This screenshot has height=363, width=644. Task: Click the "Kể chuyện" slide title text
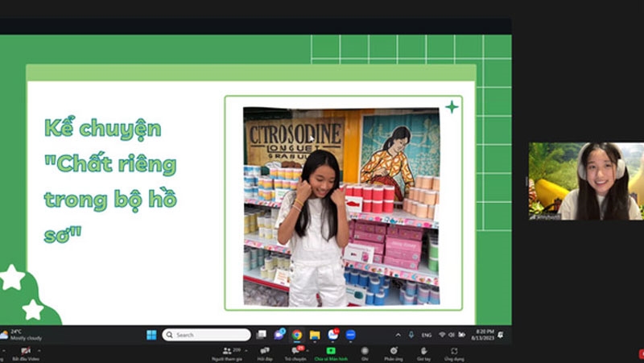click(x=103, y=129)
